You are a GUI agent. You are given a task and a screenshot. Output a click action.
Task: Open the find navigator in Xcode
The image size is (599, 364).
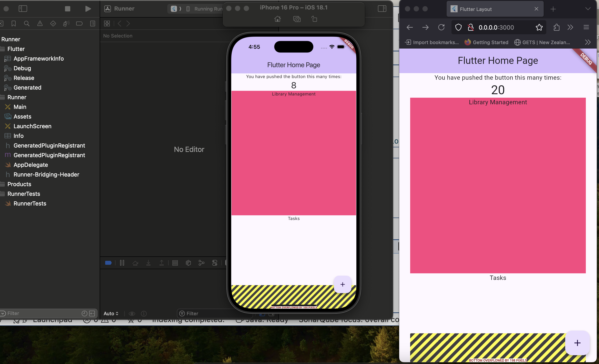point(27,23)
